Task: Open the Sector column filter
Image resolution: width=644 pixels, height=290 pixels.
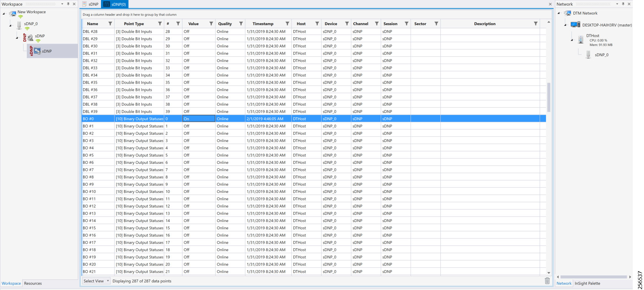Action: coord(436,24)
